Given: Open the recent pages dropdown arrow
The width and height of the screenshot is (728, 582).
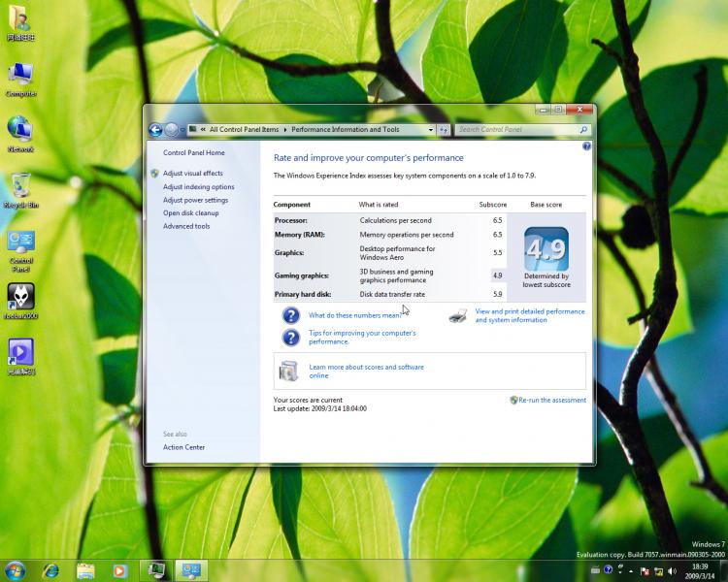Looking at the screenshot, I should pyautogui.click(x=182, y=130).
